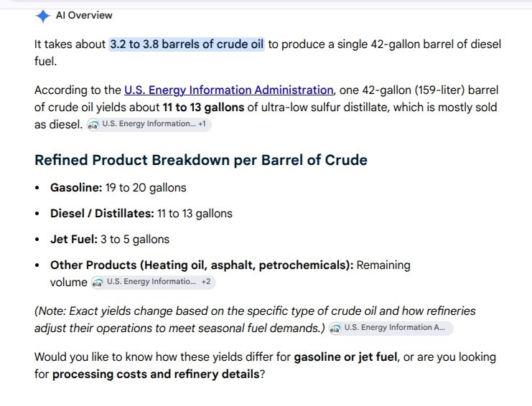Select the "Other Products (Heating oil..." bullet label

202,265
